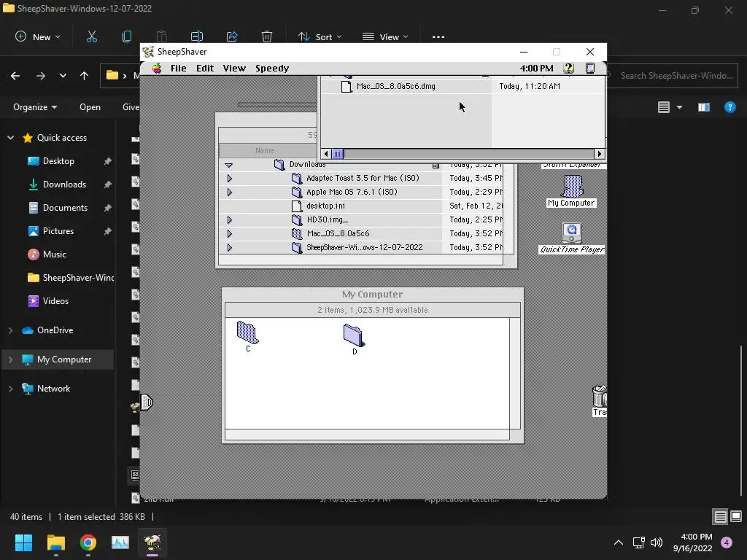The width and height of the screenshot is (747, 560).
Task: Open Desktop in Quick access
Action: pyautogui.click(x=58, y=161)
